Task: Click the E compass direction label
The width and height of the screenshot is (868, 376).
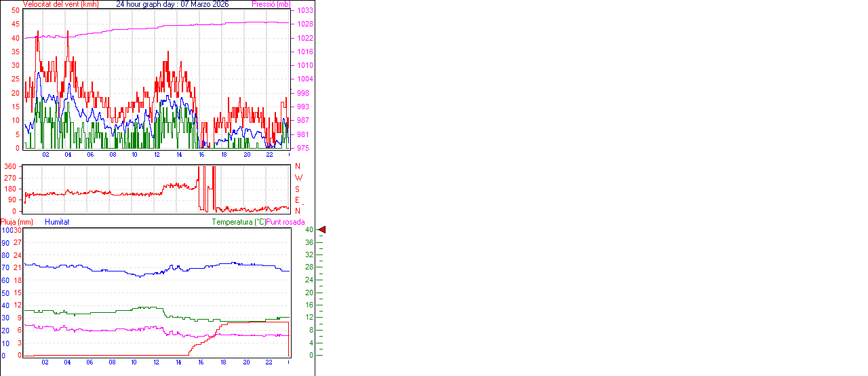Action: click(x=297, y=200)
